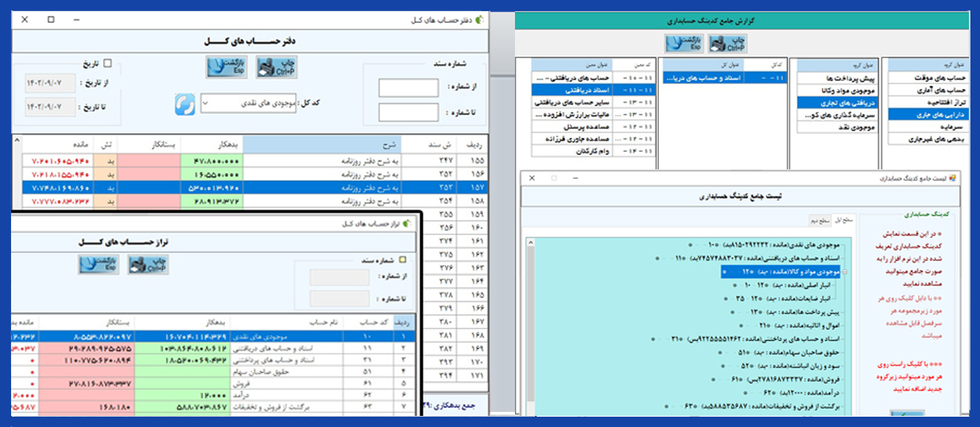Select the موجودی نقد group row
This screenshot has height=427, width=980.
pos(836,126)
